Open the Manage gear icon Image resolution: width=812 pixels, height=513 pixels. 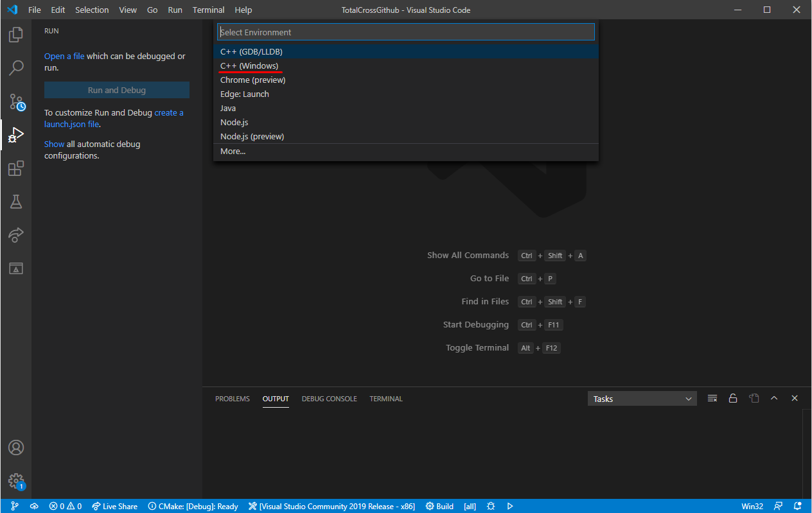coord(16,482)
